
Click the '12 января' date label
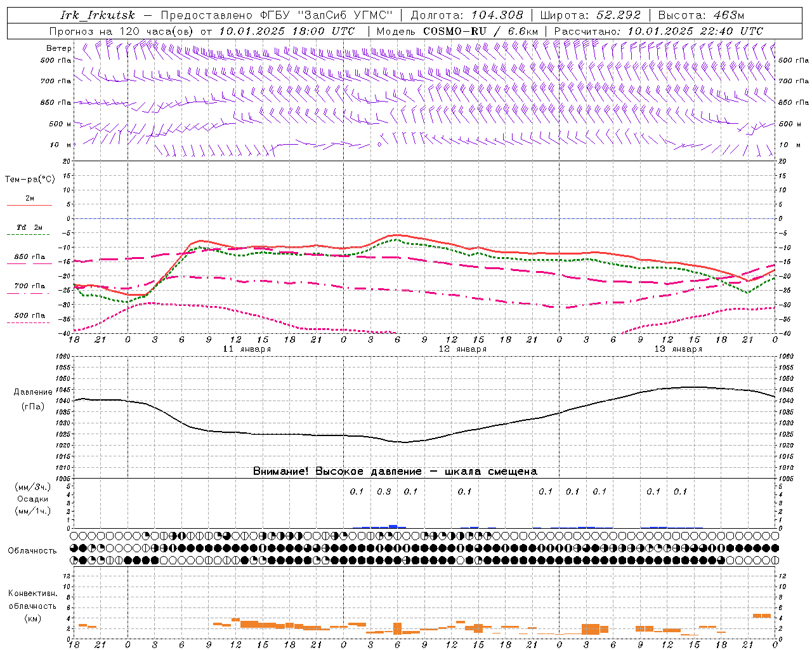[x=462, y=349]
